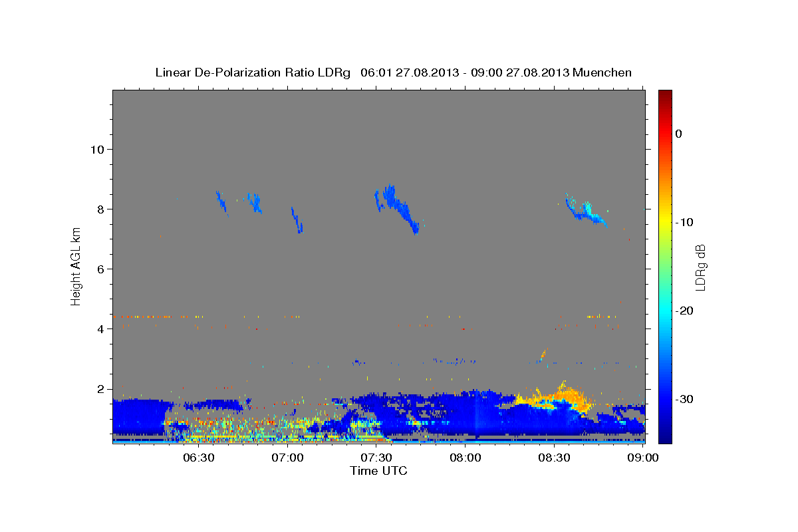Click the blue cirrus streak near 06:38

click(221, 201)
